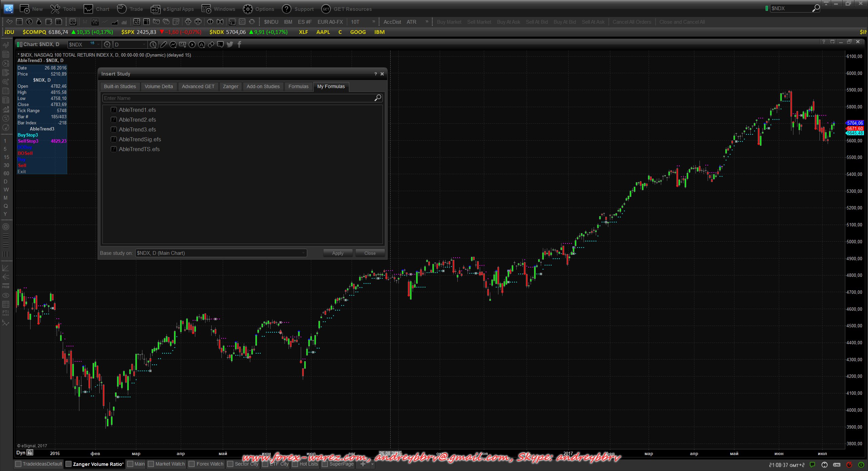Click the pencil drawing tool icon

163,44
